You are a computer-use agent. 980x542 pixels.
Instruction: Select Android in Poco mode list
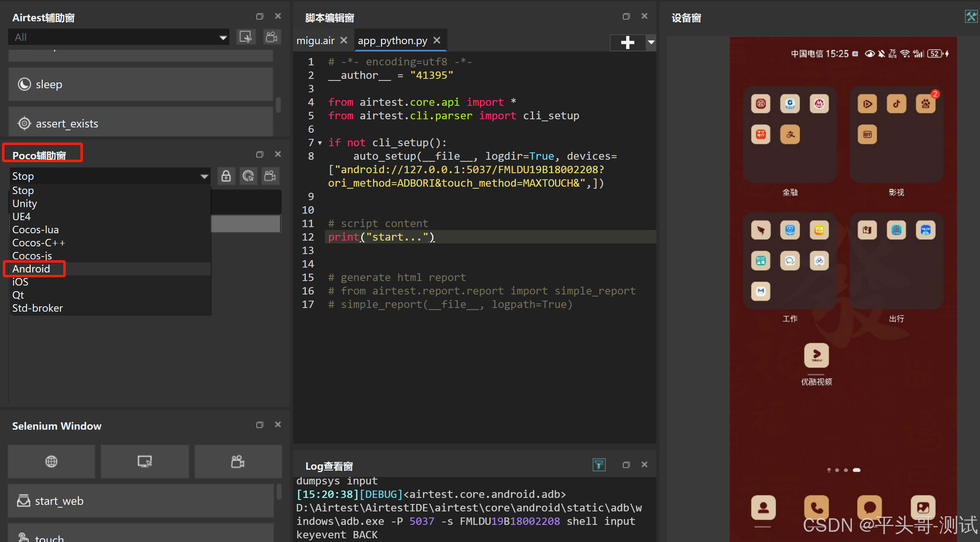click(31, 269)
